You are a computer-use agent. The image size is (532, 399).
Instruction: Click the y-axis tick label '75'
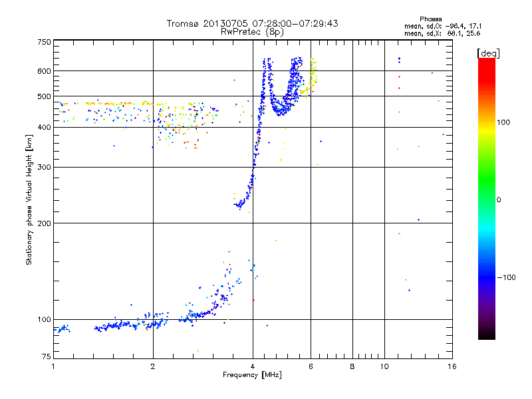point(47,356)
